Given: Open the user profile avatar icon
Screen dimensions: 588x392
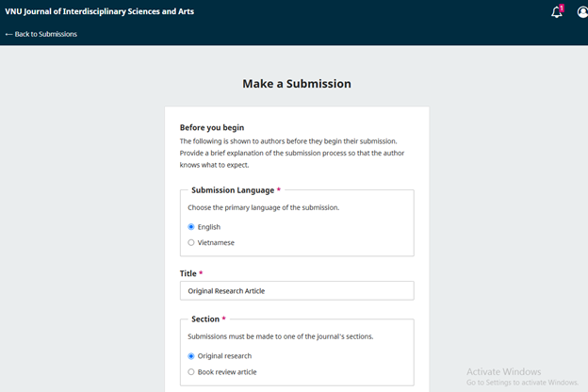Looking at the screenshot, I should [x=582, y=12].
